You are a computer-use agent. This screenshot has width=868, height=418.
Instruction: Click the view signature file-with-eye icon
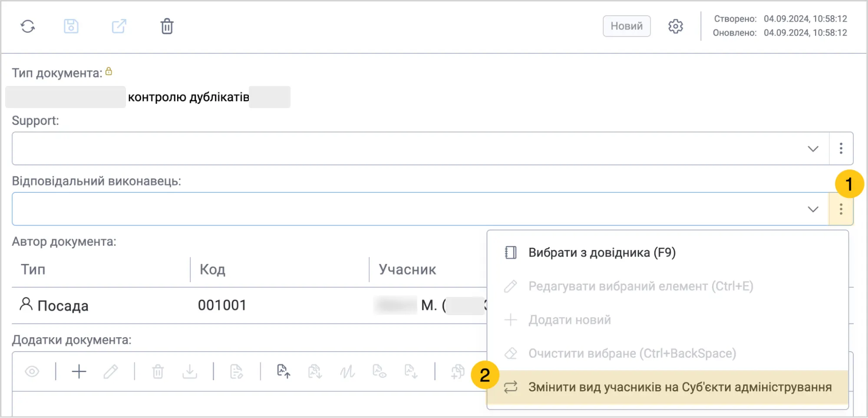point(380,372)
